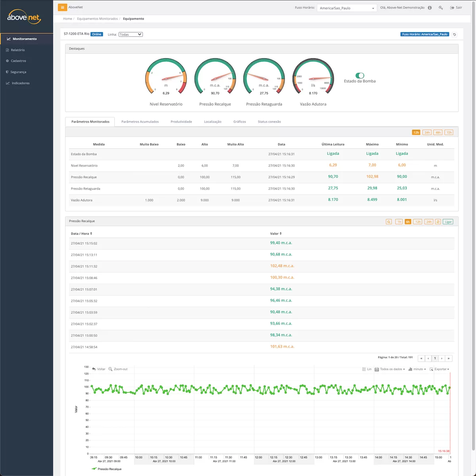Toggle the Estado da Bomba switch
The image size is (476, 476).
(360, 75)
